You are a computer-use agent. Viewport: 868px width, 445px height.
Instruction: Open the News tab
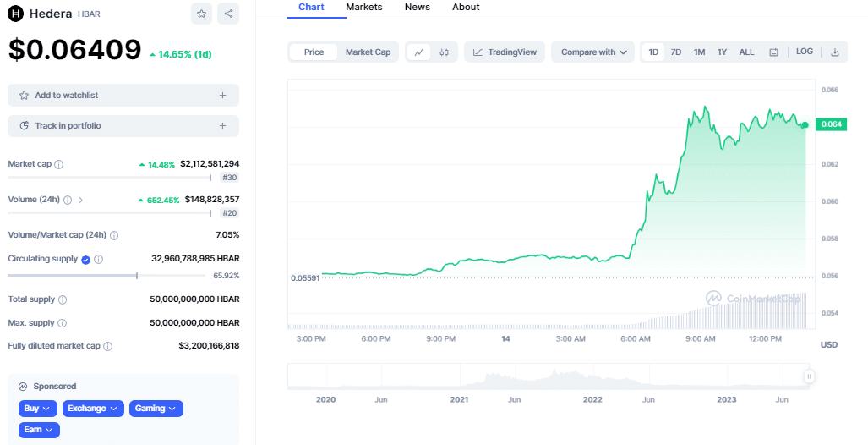(418, 8)
